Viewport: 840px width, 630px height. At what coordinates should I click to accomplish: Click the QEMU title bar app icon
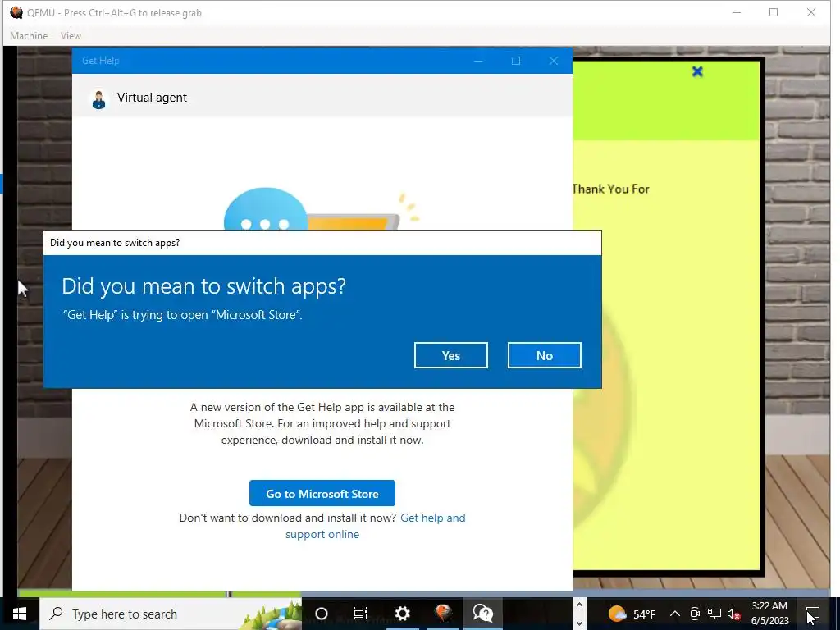[x=16, y=12]
